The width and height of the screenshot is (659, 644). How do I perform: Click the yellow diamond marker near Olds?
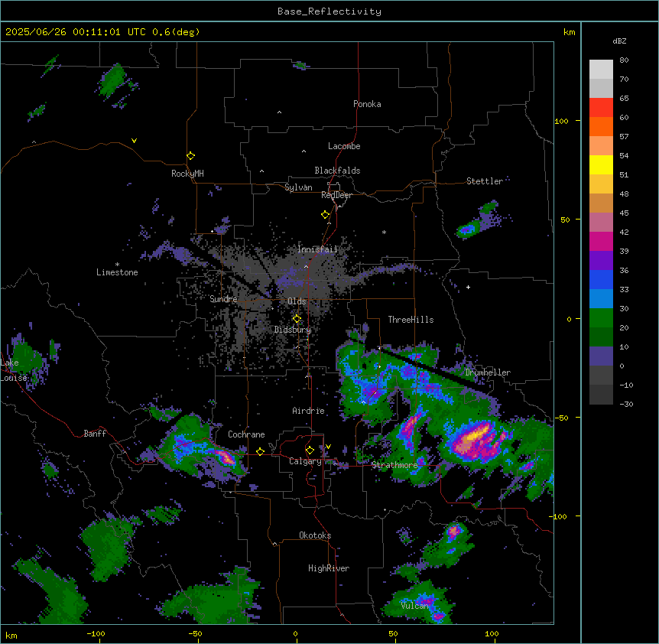coord(297,319)
